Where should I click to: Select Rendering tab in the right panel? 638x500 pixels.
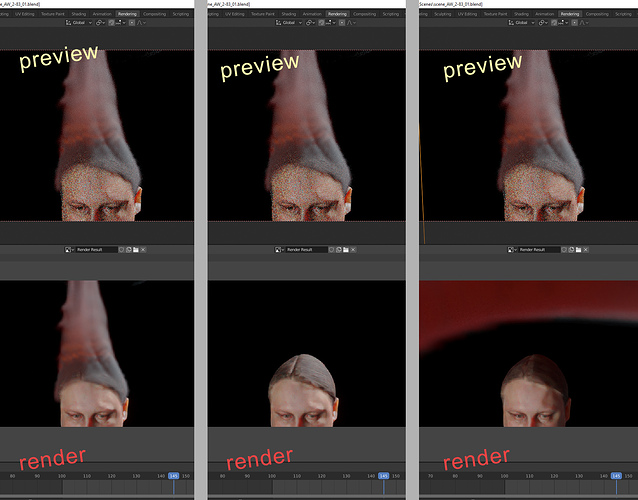click(570, 14)
